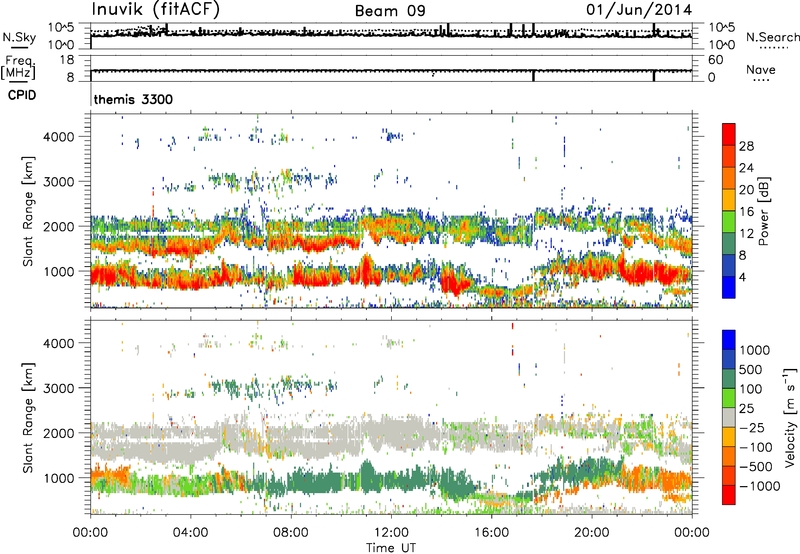Click the 'N.Sky' noise label

(19, 37)
